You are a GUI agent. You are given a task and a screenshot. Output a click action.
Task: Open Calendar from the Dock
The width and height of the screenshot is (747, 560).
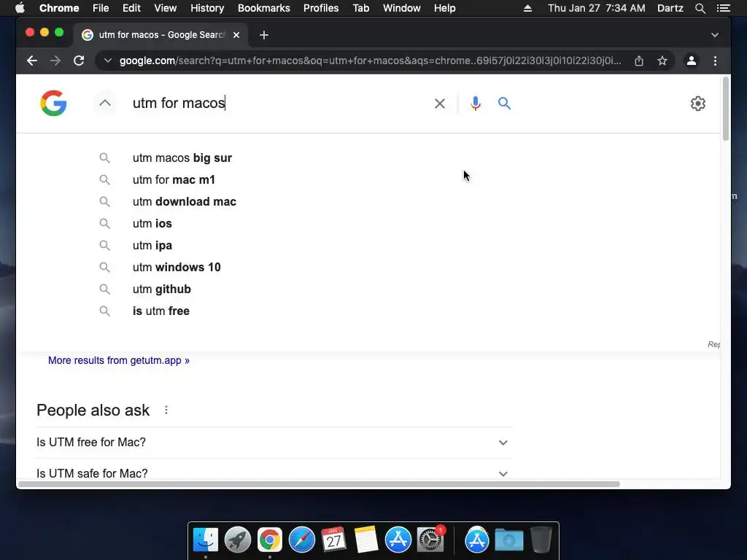tap(333, 540)
